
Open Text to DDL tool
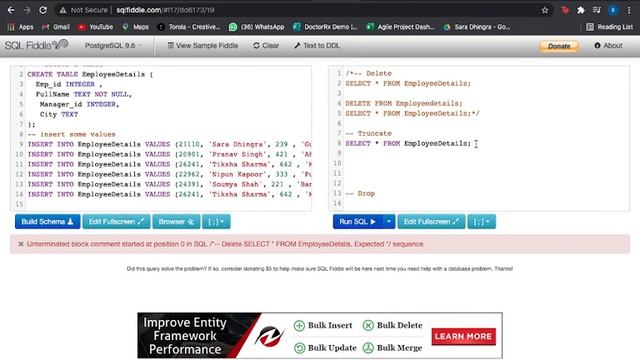(x=317, y=46)
